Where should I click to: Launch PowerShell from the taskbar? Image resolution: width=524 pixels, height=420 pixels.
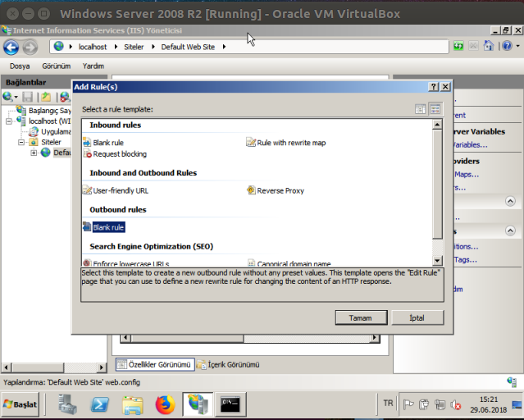click(100, 404)
